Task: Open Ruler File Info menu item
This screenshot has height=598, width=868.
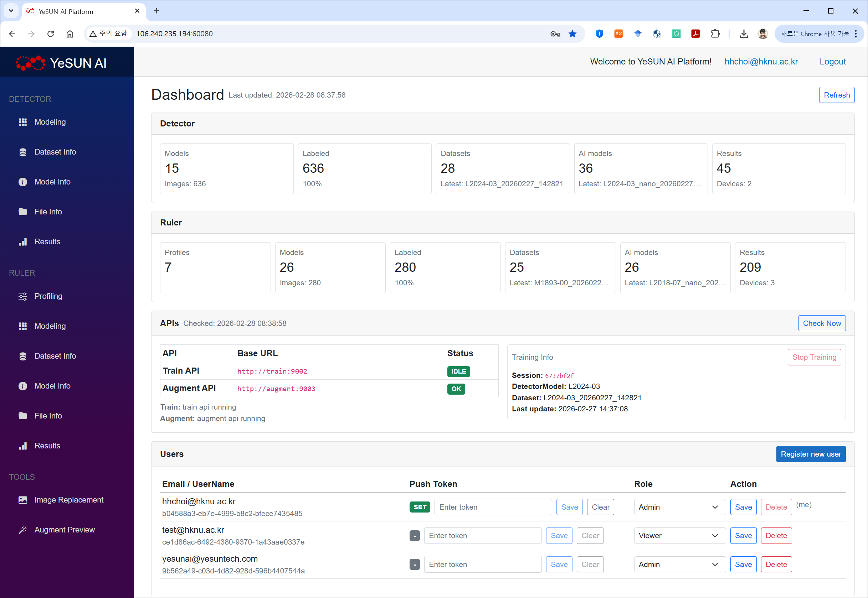Action: [x=48, y=416]
